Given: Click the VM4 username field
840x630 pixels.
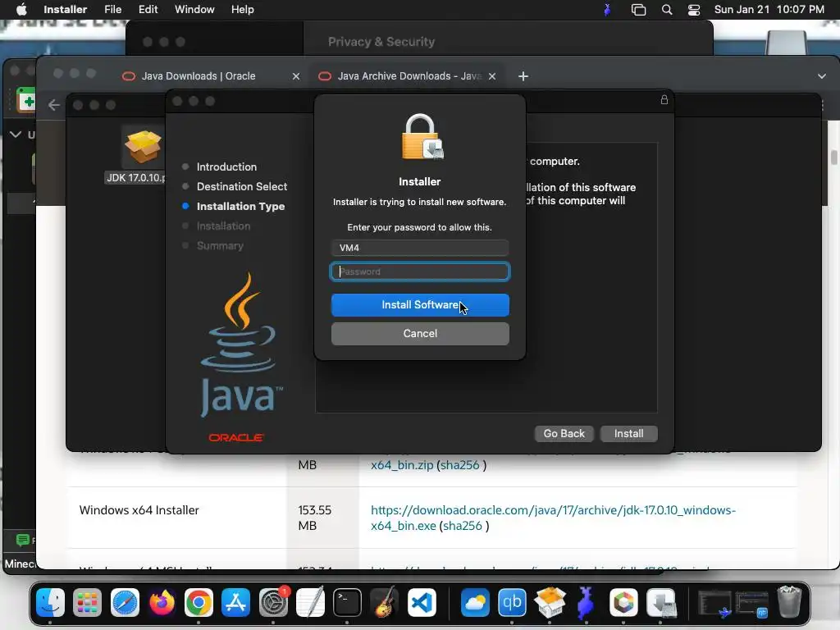Looking at the screenshot, I should coord(420,248).
